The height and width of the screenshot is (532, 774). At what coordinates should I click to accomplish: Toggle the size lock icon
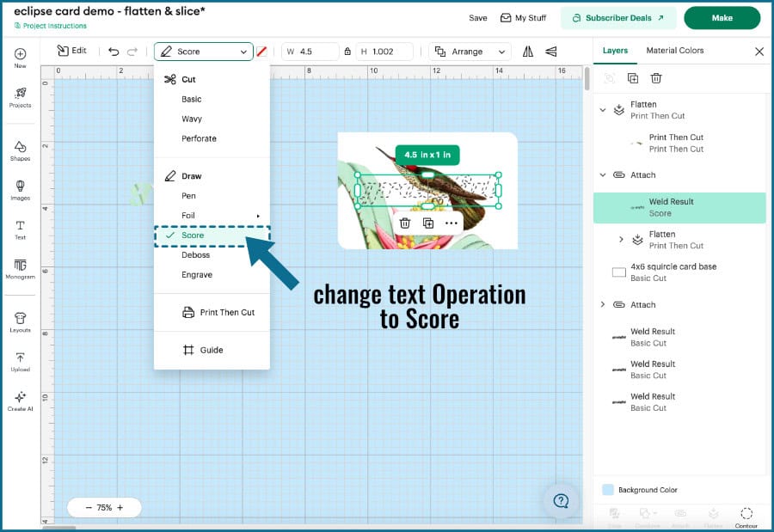tap(347, 52)
